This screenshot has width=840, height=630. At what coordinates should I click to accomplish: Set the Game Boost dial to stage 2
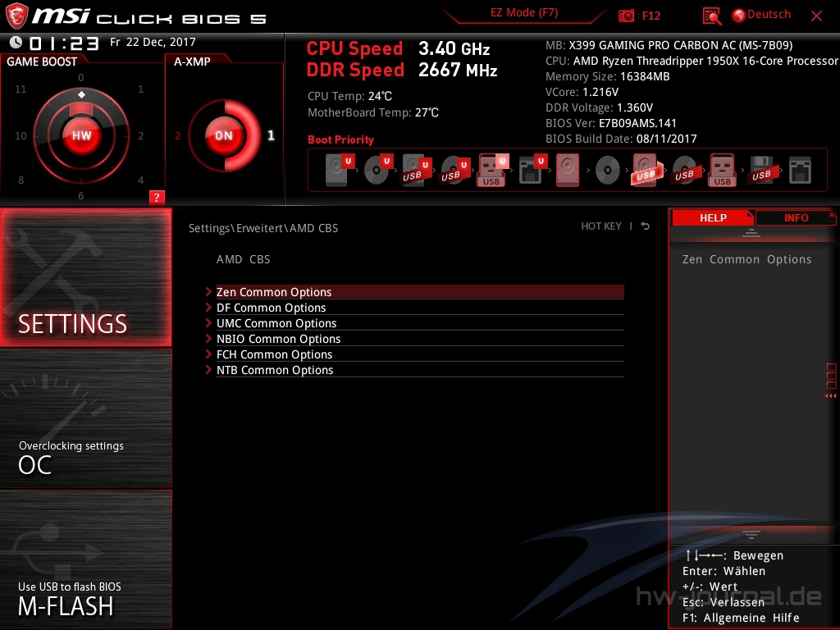click(141, 136)
